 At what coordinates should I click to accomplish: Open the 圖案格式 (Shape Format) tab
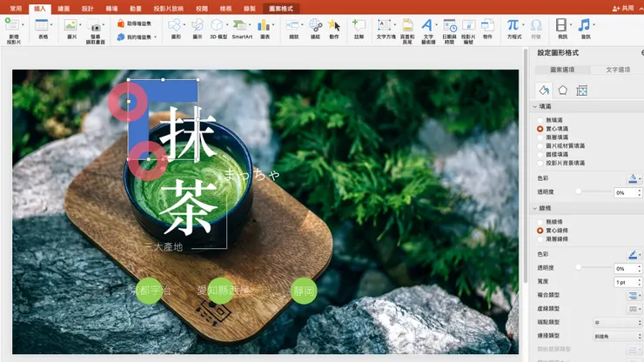(281, 8)
